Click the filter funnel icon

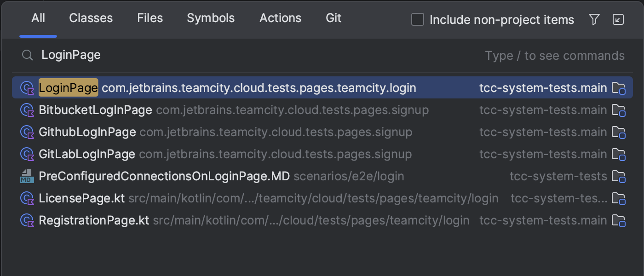pos(594,19)
